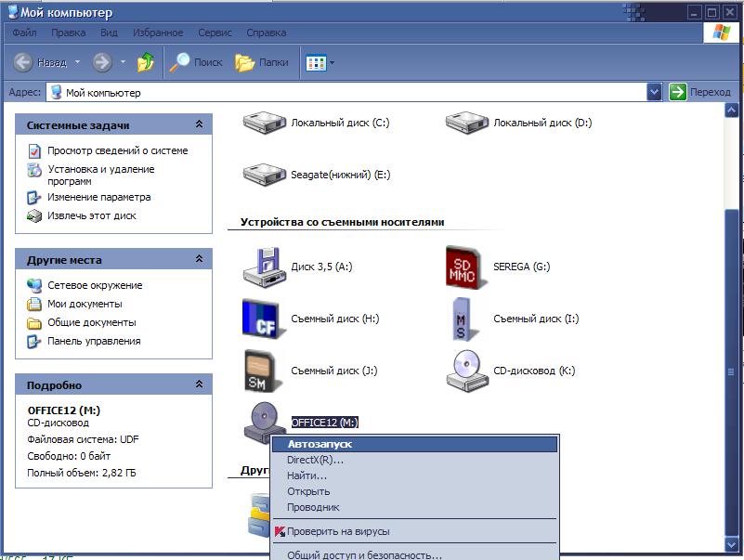Choose Проводник in context menu
The height and width of the screenshot is (560, 744).
415,507
